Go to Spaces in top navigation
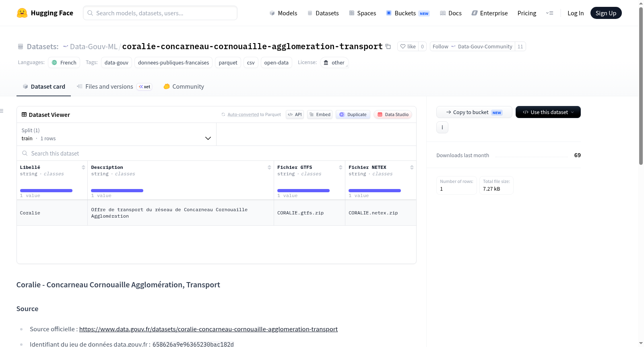 tap(363, 13)
